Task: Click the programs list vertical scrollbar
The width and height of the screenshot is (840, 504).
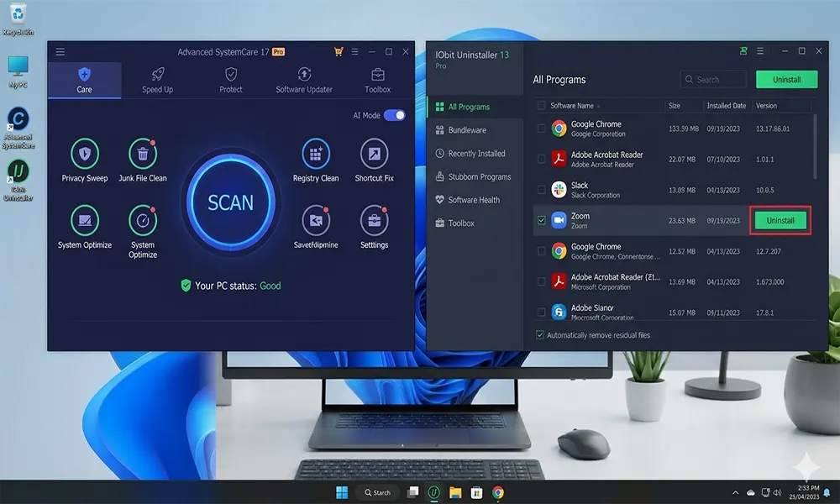Action: (x=815, y=147)
